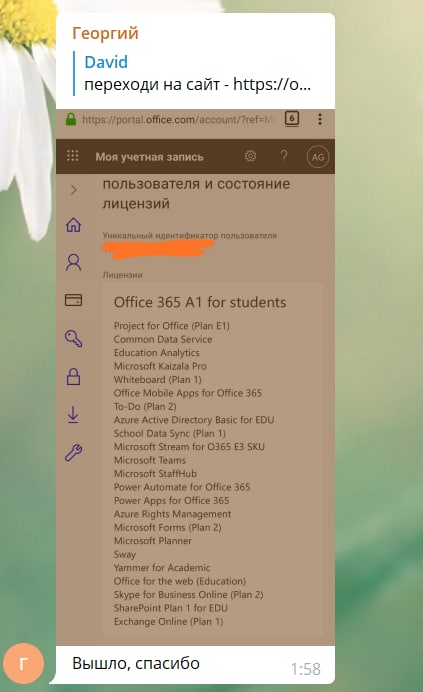The height and width of the screenshot is (692, 423).
Task: Open the Privacy padlock icon
Action: (x=73, y=377)
